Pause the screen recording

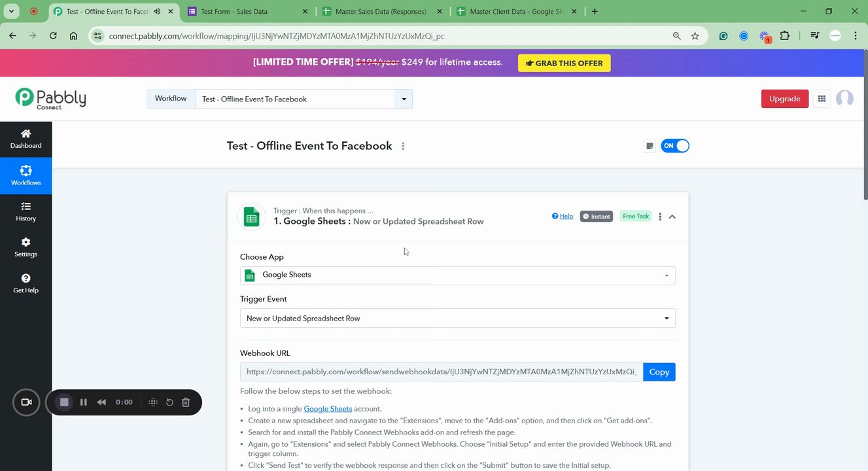point(83,402)
